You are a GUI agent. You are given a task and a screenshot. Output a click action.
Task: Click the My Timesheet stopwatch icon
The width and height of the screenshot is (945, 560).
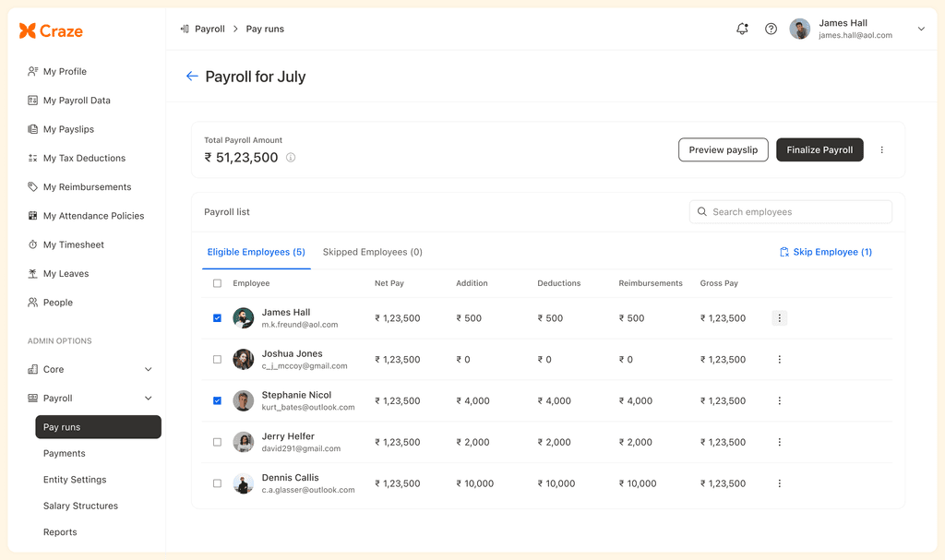pyautogui.click(x=32, y=244)
